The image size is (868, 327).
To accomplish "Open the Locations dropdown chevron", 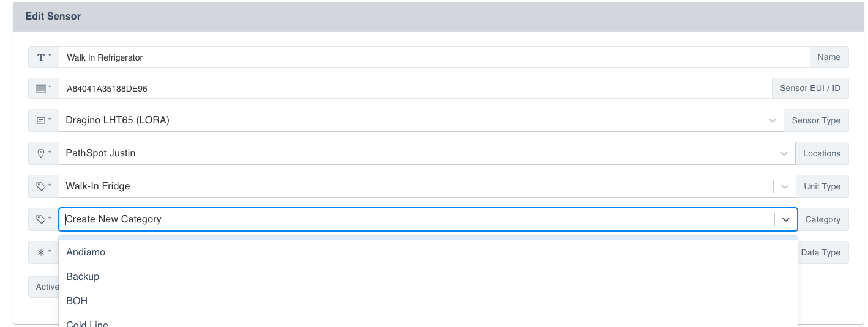I will pyautogui.click(x=784, y=153).
